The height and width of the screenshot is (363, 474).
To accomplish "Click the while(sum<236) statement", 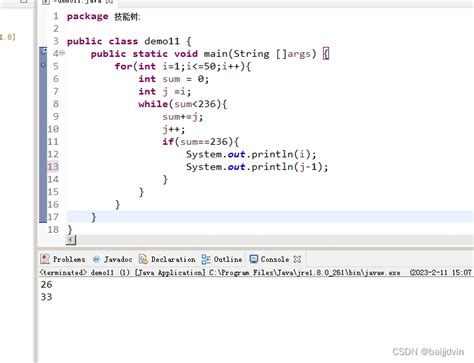I will coord(182,104).
